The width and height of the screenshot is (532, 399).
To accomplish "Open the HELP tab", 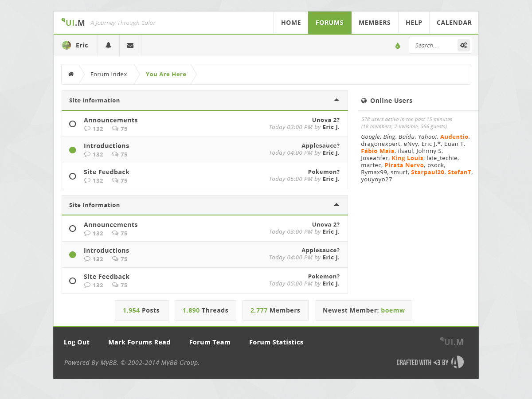I will click(x=414, y=23).
